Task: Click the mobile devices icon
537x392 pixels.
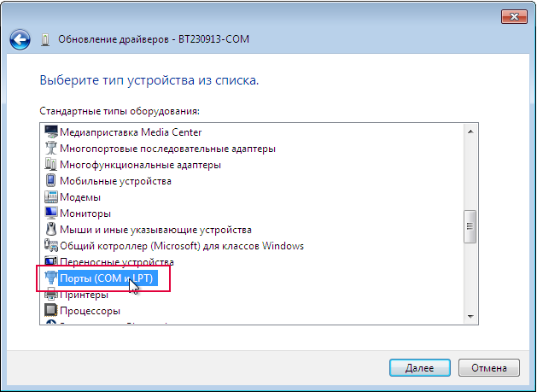Action: tap(51, 181)
